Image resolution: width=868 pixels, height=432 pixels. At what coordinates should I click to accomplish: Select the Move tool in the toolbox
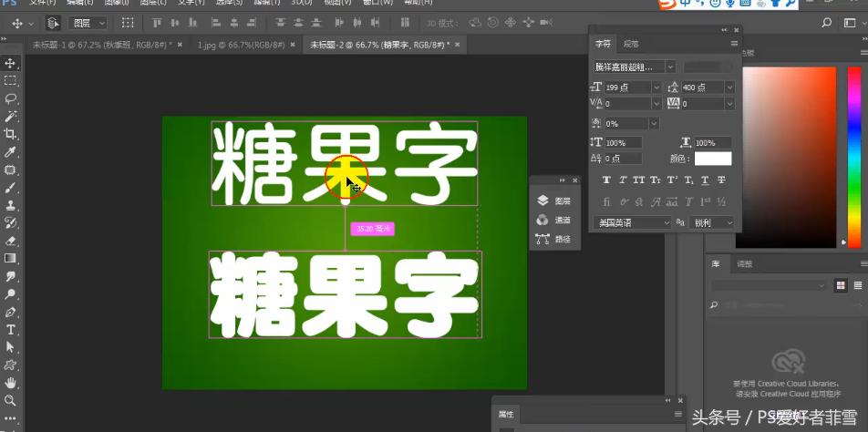10,63
